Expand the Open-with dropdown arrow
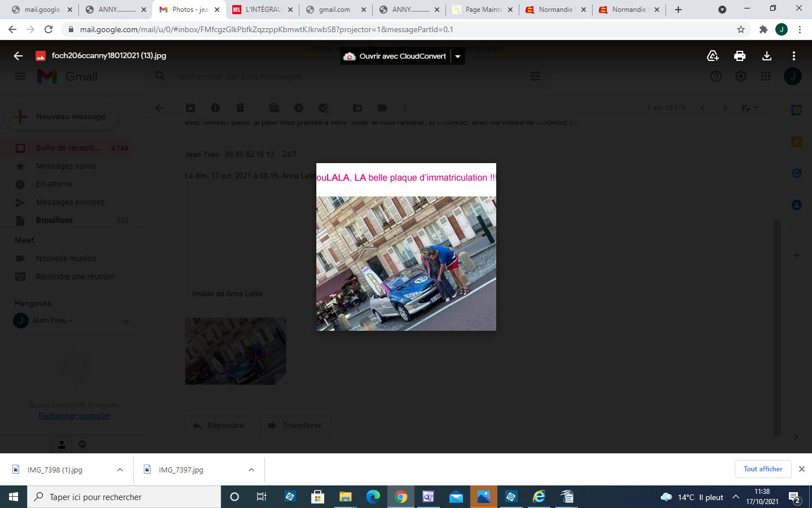Viewport: 812px width, 508px height. click(458, 56)
